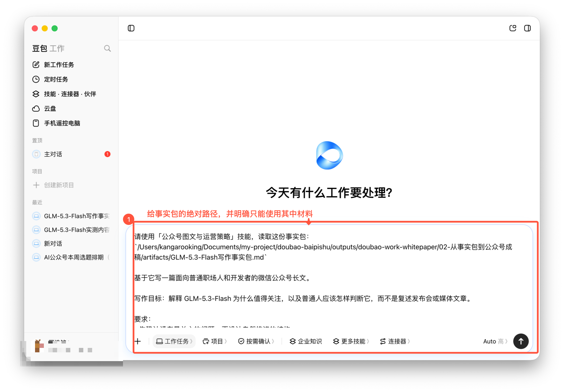Click the 主对话 chat icon
Viewport: 588px width, 392px height.
[x=36, y=154]
